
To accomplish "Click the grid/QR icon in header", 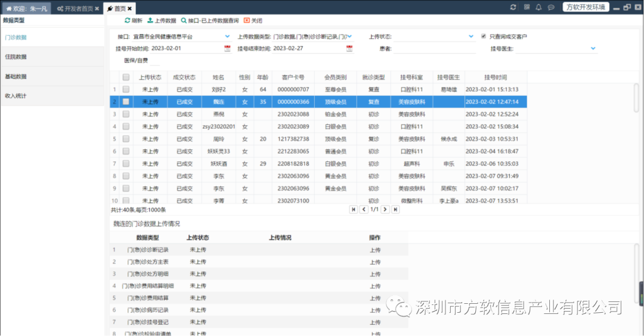I will click(526, 7).
